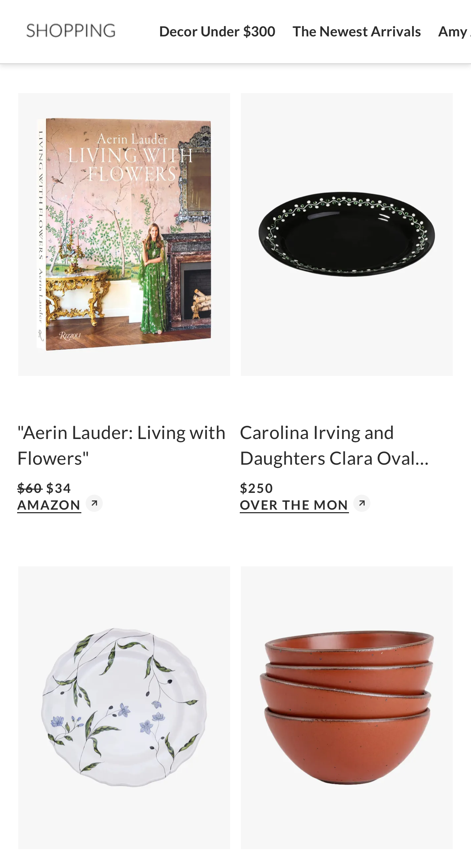This screenshot has height=868, width=471.
Task: Click the arrow icon next to AMAZON
Action: [x=94, y=503]
